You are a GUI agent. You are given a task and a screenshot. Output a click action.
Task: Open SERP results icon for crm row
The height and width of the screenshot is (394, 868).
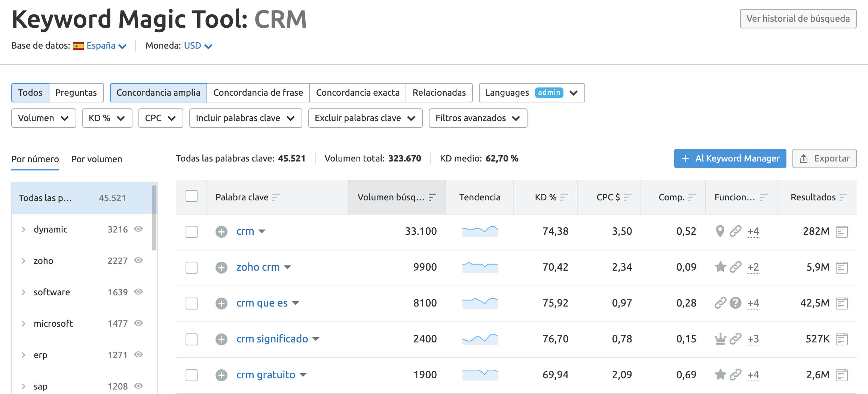[x=841, y=232]
